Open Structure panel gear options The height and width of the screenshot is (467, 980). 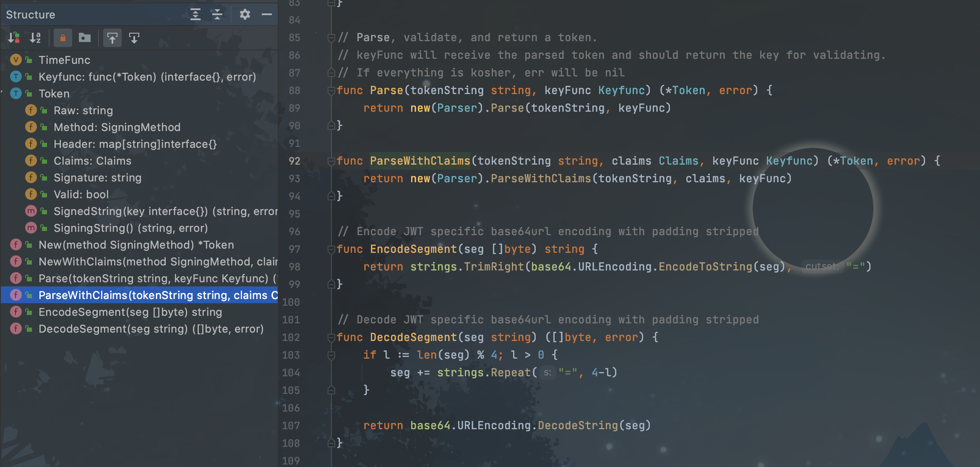245,14
